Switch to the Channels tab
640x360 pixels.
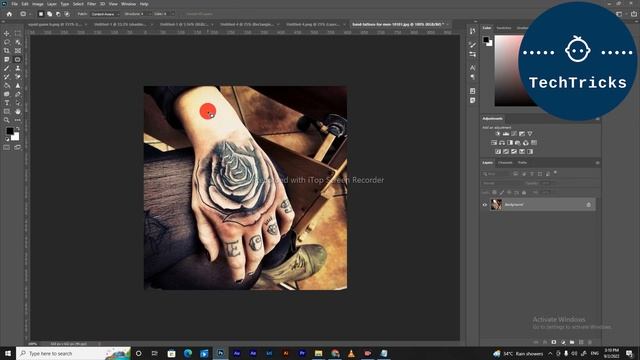pos(505,163)
